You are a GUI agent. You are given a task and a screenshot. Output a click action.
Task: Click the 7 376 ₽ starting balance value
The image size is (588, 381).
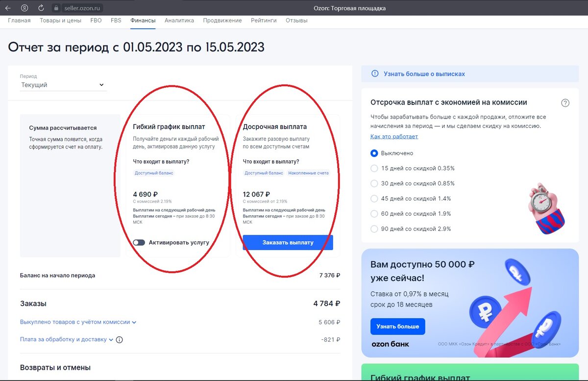click(x=329, y=275)
